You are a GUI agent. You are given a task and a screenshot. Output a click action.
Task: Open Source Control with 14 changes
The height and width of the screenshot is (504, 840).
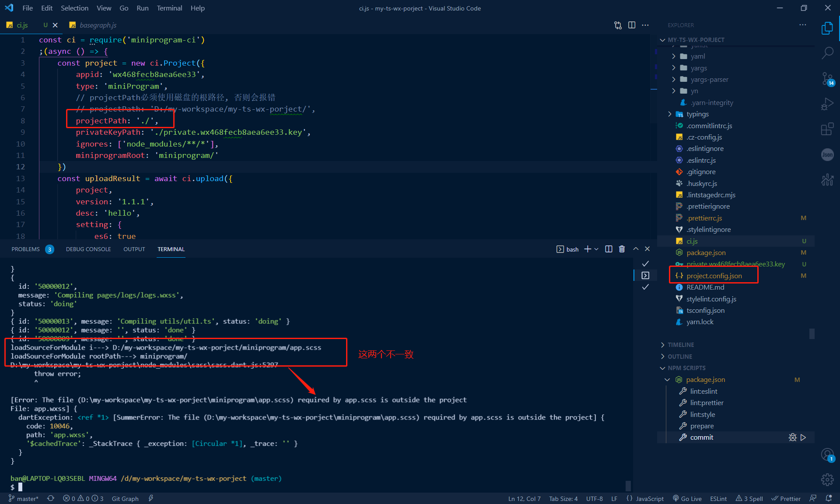(827, 79)
